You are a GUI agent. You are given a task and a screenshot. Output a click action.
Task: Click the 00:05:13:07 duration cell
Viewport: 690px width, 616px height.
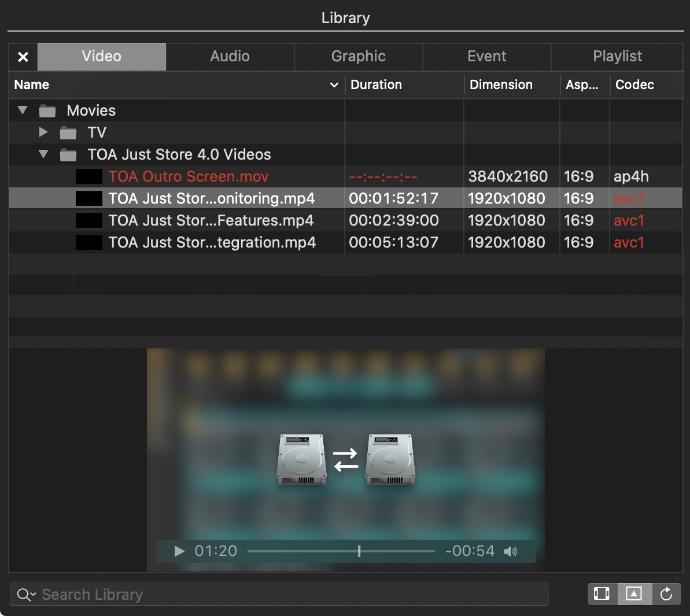(x=393, y=242)
